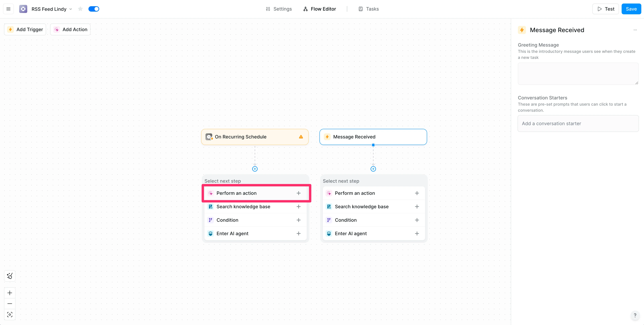Viewport: 644px width, 325px height.
Task: Zoom out on the flow canvas
Action: [10, 304]
